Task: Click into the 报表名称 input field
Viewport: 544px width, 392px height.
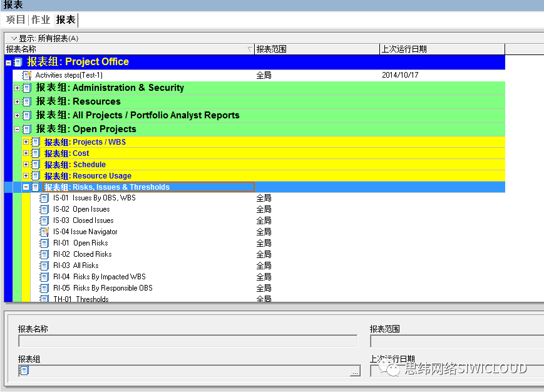Action: (x=188, y=341)
